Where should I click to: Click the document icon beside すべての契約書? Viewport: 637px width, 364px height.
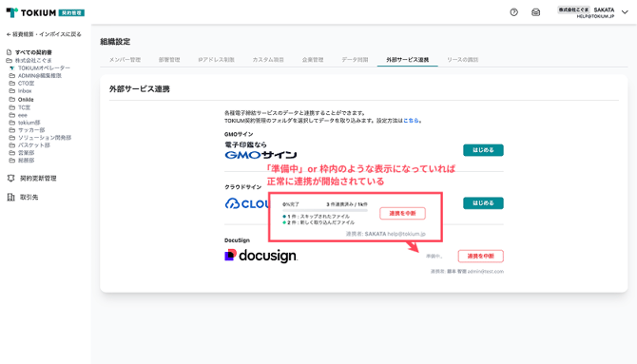click(9, 52)
